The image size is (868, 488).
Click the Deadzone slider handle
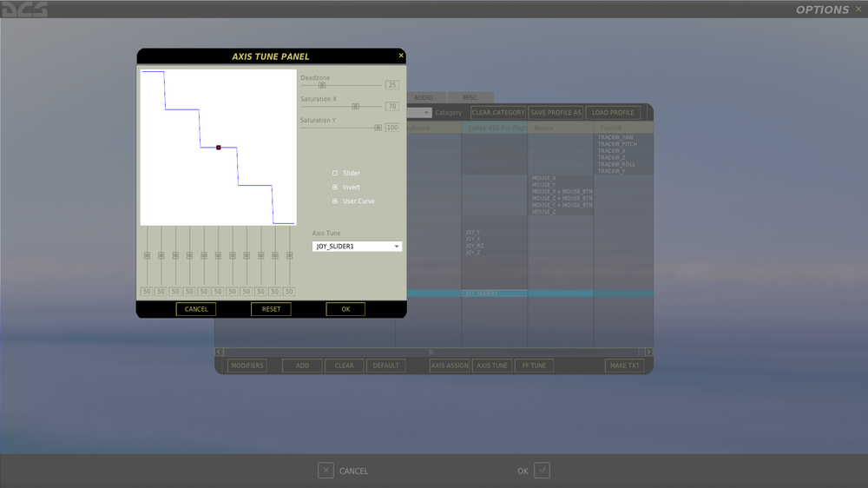(x=322, y=85)
